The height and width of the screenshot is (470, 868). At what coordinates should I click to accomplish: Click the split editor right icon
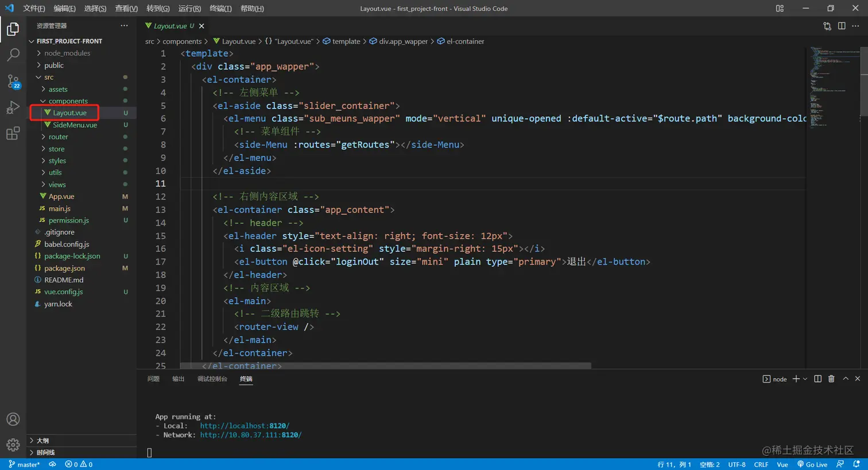[x=842, y=26]
